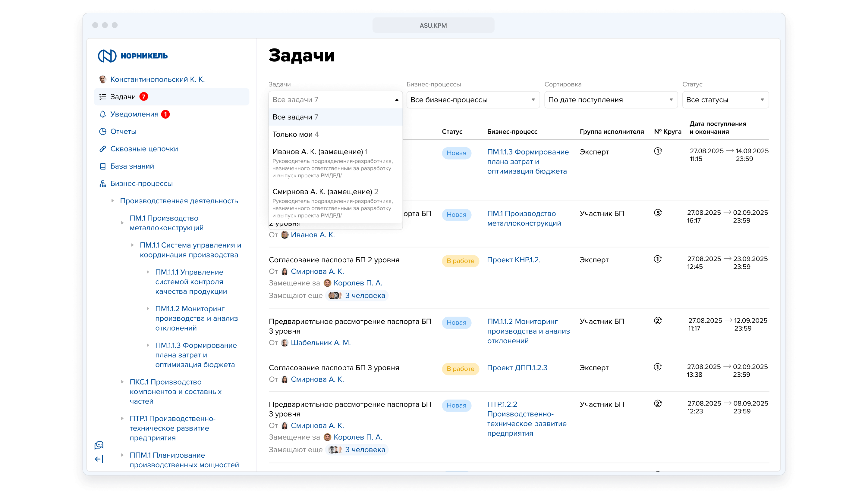This screenshot has width=868, height=495.
Task: Open the Все бизнес-процессы dropdown
Action: click(x=473, y=100)
